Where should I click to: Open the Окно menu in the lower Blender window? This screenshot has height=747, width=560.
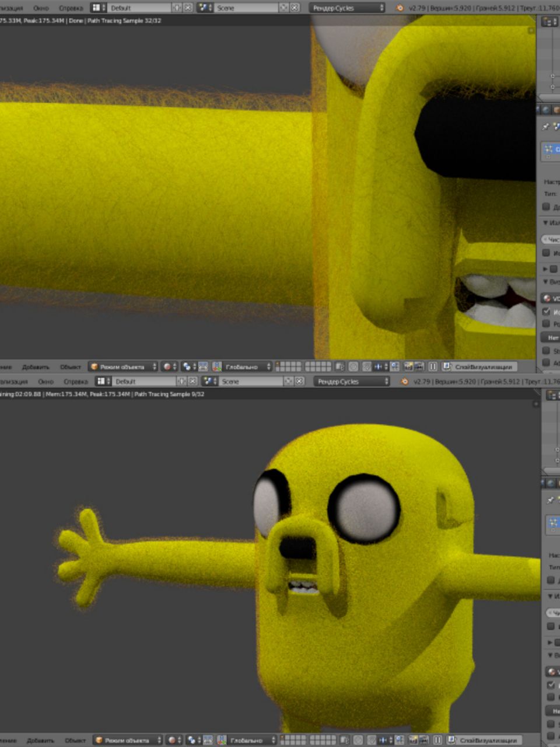(x=45, y=381)
